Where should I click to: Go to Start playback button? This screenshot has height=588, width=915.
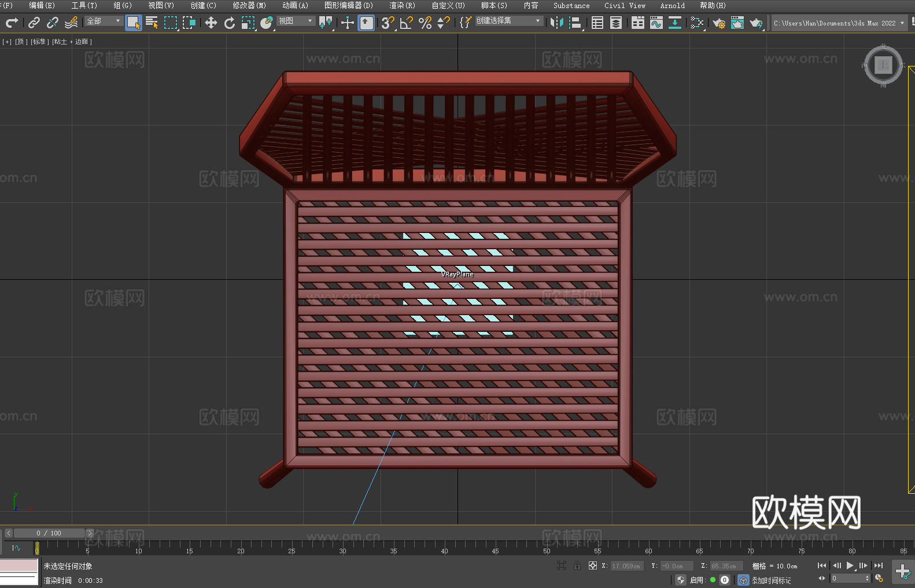pos(822,565)
